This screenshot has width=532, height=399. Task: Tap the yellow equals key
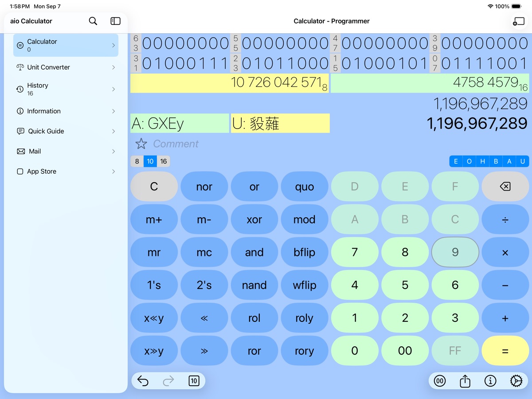(x=505, y=351)
